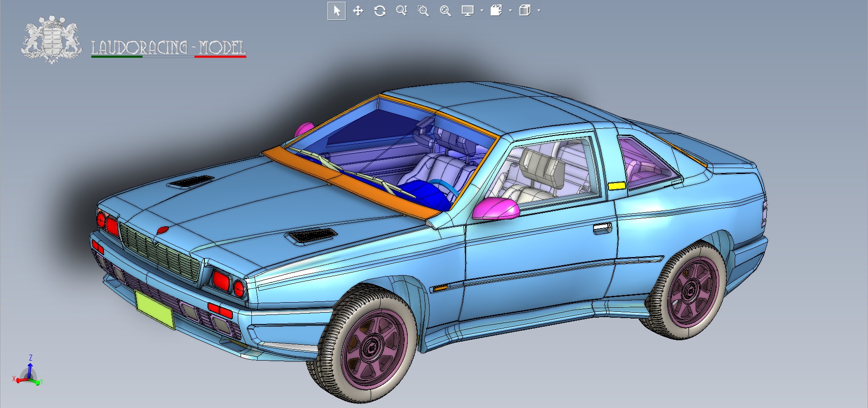Select the Zoom to area tool
868x408 pixels.
[x=423, y=11]
